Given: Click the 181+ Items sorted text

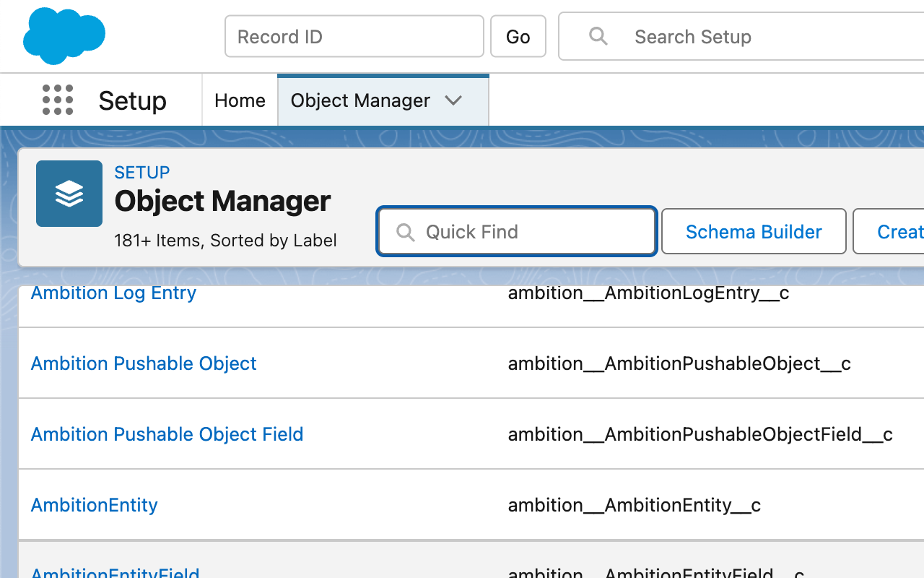Looking at the screenshot, I should pos(225,241).
